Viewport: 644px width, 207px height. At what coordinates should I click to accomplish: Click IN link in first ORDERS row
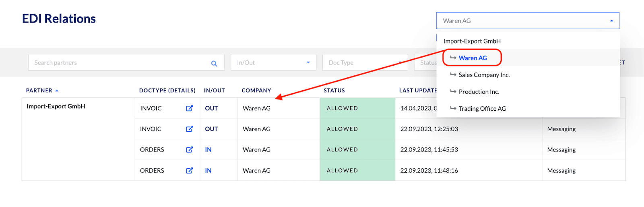(208, 150)
